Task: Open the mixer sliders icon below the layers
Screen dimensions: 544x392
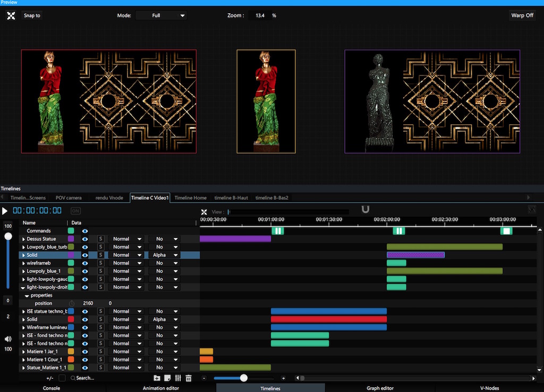Action: [178, 378]
